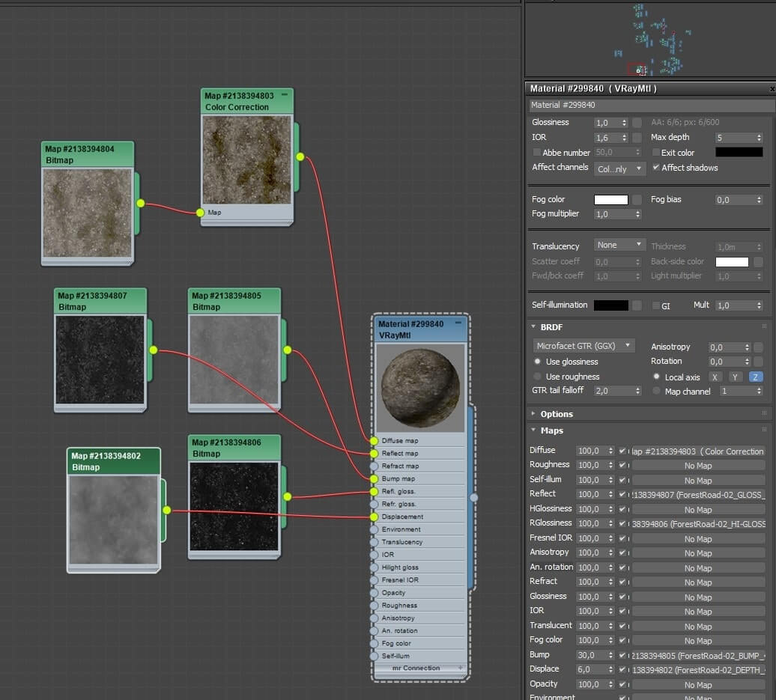Open the Bump map ForestRoad-02_BUMP button

pyautogui.click(x=698, y=656)
